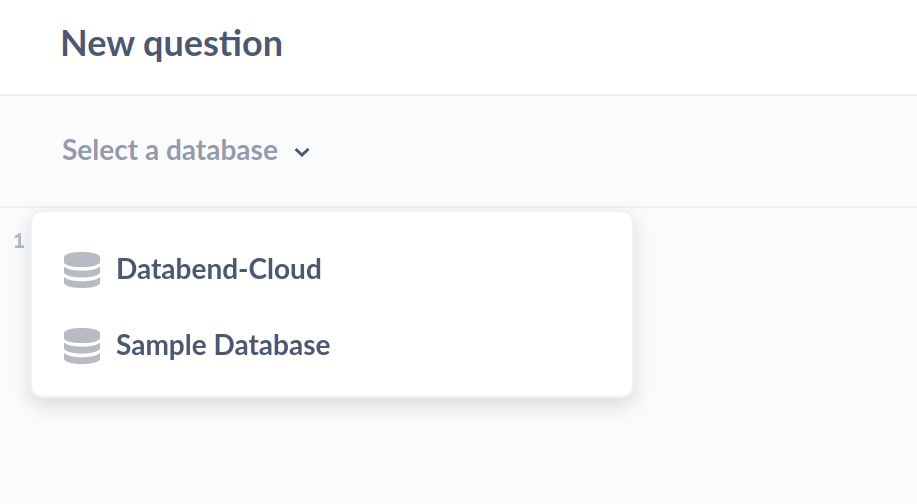Screen dimensions: 917x504
Task: Click blank space inside popup right of Databend-Cloud
Action: pyautogui.click(x=480, y=269)
